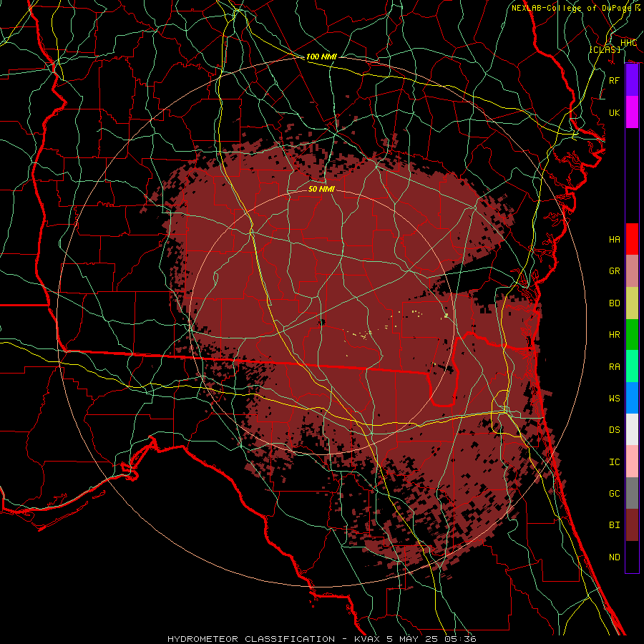Click the 100 NMI range ring label
The width and height of the screenshot is (644, 644).
pos(321,57)
